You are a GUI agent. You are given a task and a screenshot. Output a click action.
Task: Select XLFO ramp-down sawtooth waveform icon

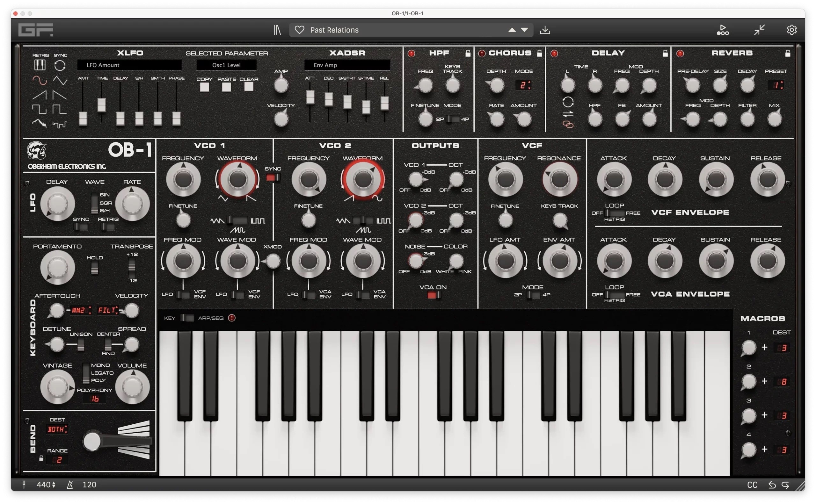[x=60, y=95]
